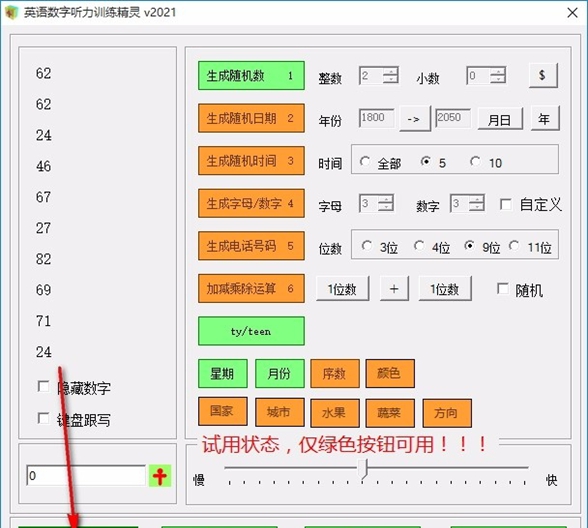Click the number 71 in the list
Viewport: 588px width, 528px height.
pos(44,321)
